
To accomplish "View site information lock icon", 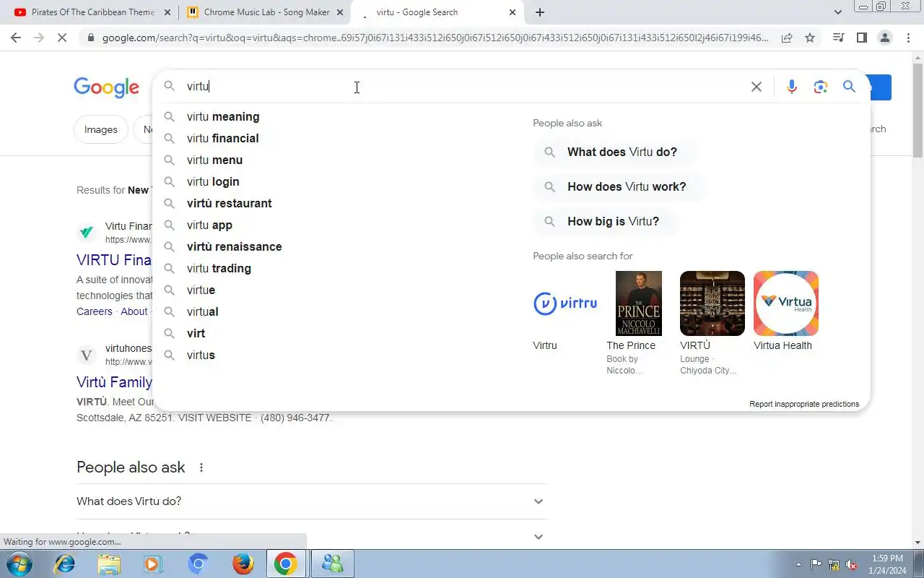I will [90, 38].
